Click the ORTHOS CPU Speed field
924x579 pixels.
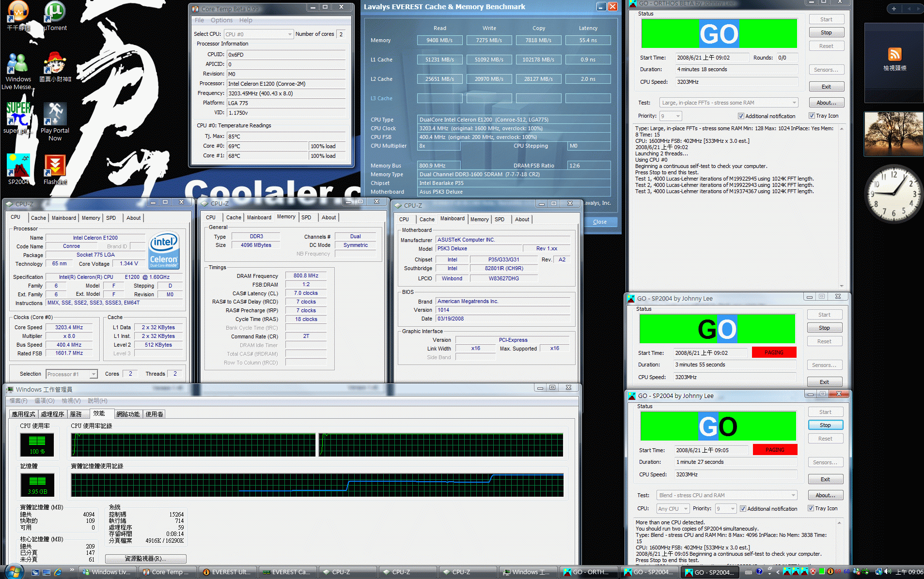click(x=736, y=82)
